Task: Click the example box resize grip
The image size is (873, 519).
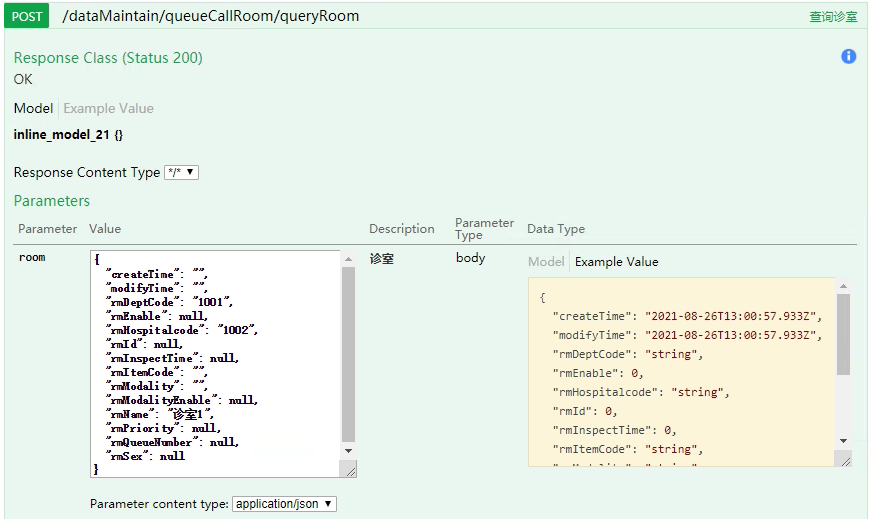Action: [x=845, y=460]
